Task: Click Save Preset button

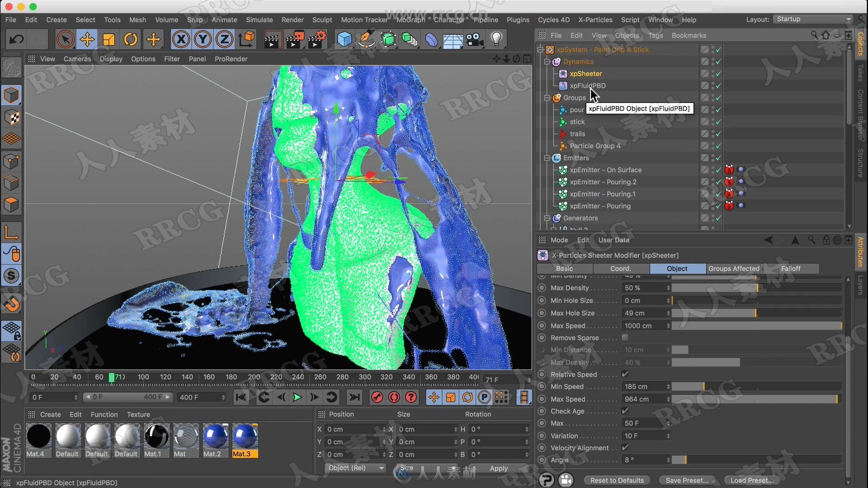Action: pos(687,480)
